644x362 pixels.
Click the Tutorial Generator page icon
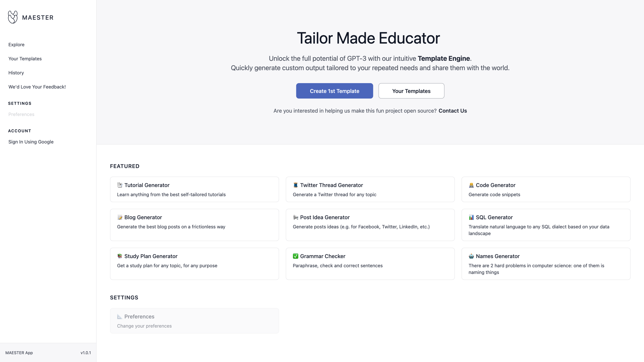120,185
